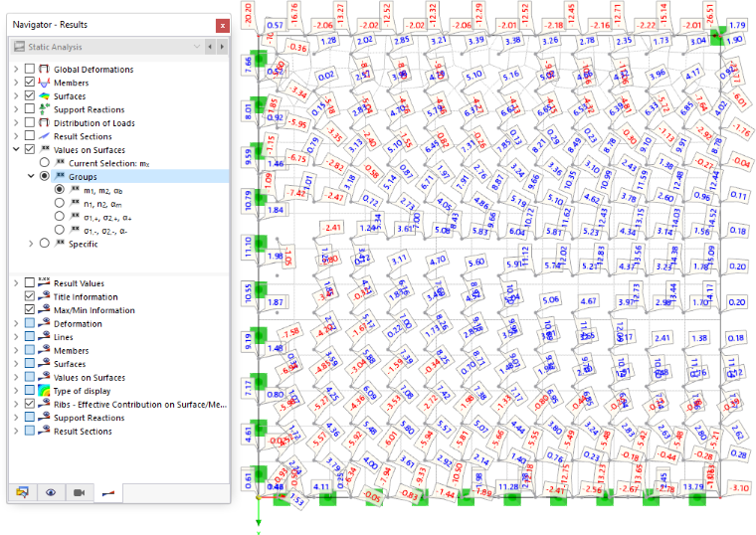Open the navigator data tab icon
This screenshot has height=535, width=756.
pyautogui.click(x=22, y=492)
